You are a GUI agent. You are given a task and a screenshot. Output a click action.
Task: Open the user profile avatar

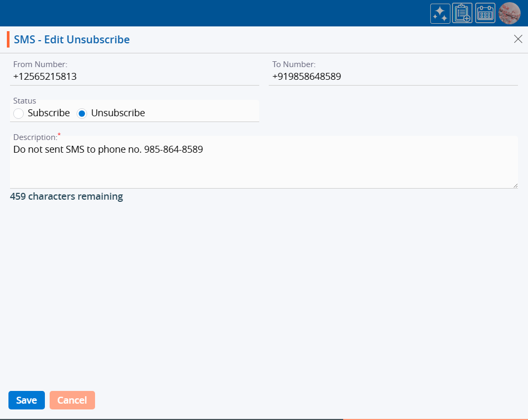(x=510, y=13)
